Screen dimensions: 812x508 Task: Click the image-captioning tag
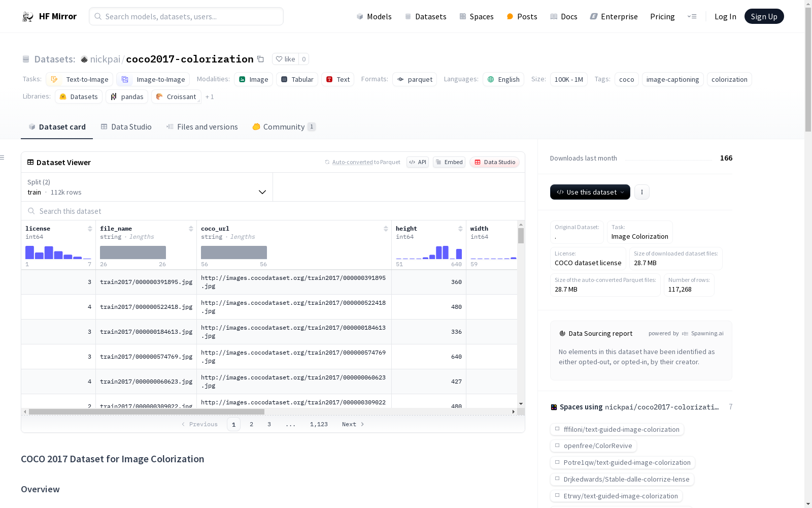pyautogui.click(x=673, y=79)
